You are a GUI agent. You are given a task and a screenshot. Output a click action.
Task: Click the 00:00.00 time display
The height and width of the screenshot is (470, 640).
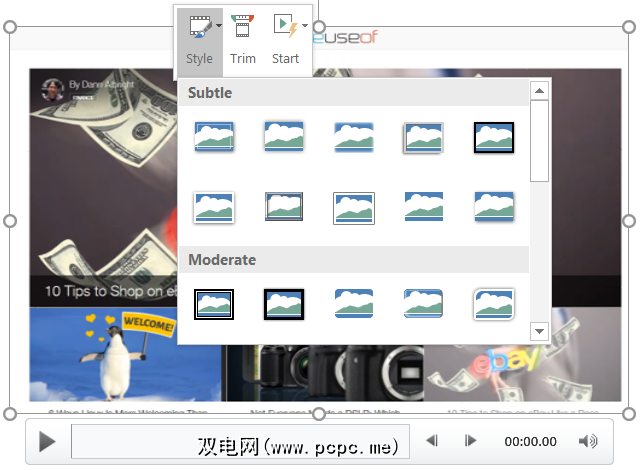click(530, 441)
